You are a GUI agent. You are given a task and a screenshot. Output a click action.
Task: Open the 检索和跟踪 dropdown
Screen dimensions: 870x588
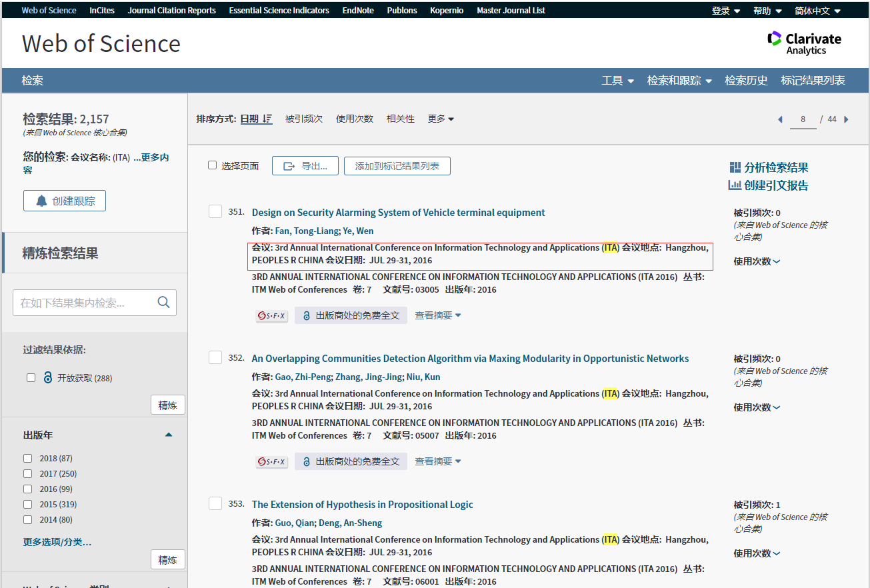[679, 81]
